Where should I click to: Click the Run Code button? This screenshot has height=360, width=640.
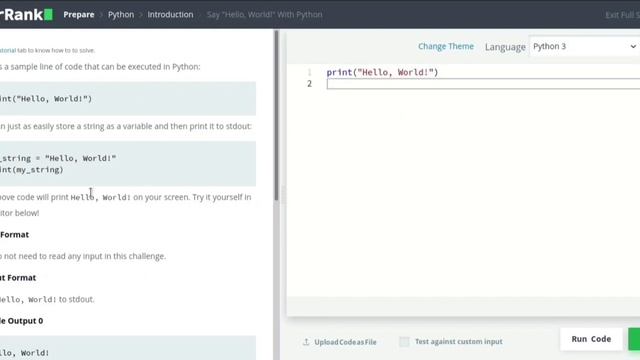[x=591, y=339]
